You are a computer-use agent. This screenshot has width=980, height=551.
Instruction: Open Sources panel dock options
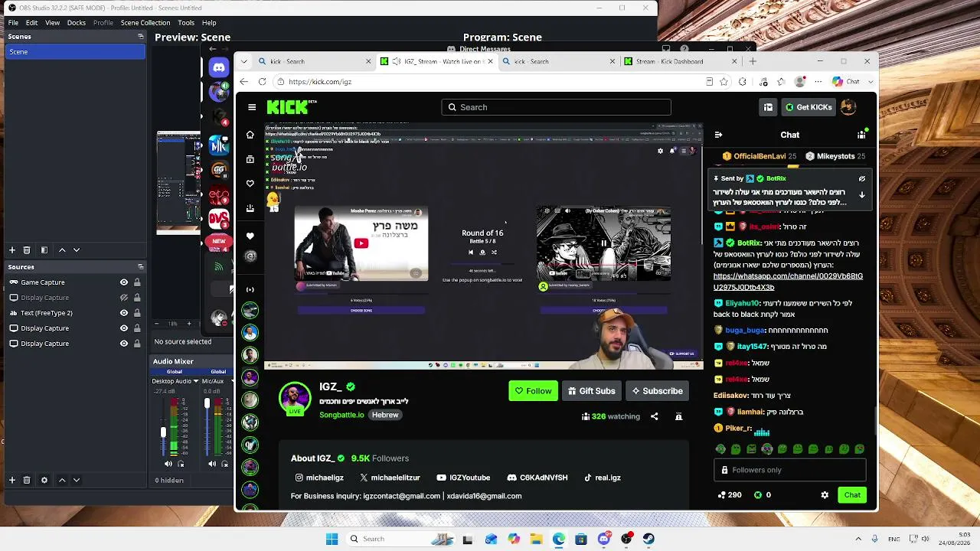pos(140,267)
